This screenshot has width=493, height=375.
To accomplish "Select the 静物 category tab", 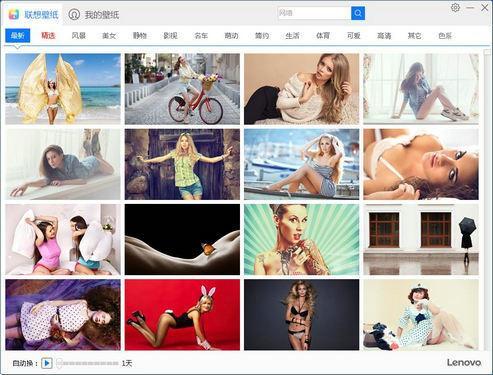I will click(140, 35).
